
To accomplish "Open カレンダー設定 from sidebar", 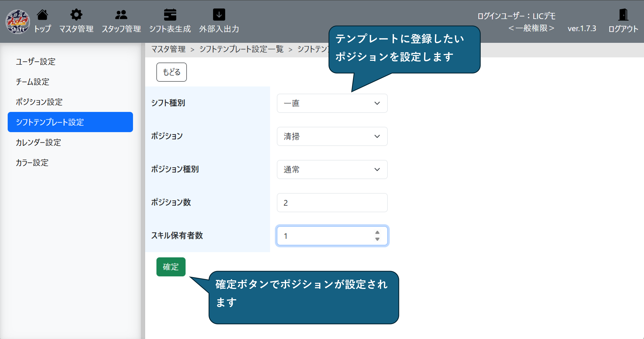I will click(38, 142).
